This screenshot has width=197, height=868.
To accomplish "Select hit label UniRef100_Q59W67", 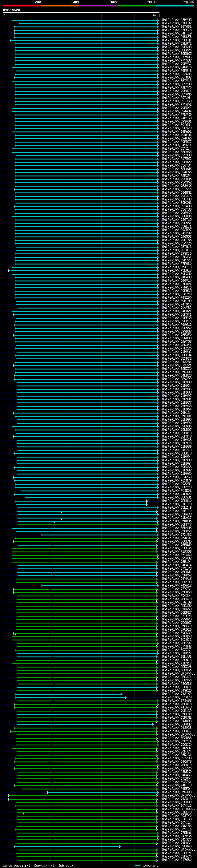I will (x=177, y=623).
